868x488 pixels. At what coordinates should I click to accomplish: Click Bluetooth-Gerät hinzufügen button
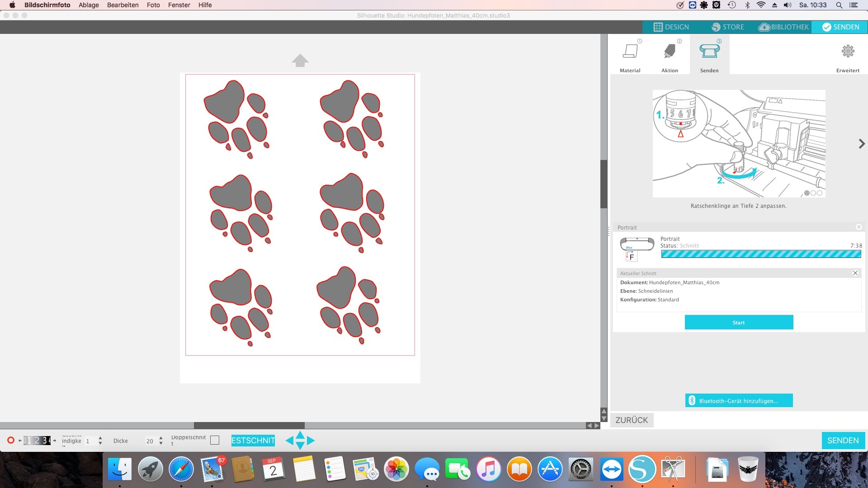pos(739,401)
